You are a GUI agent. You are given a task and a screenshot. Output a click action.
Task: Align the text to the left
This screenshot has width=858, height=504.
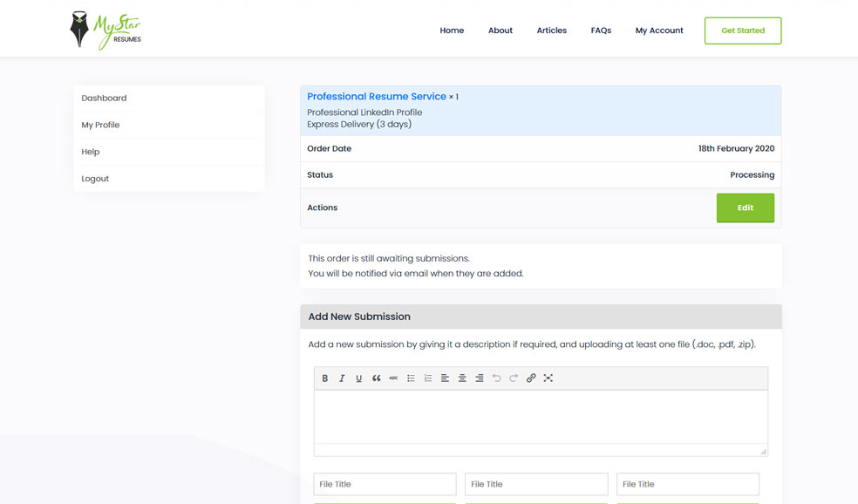point(445,378)
